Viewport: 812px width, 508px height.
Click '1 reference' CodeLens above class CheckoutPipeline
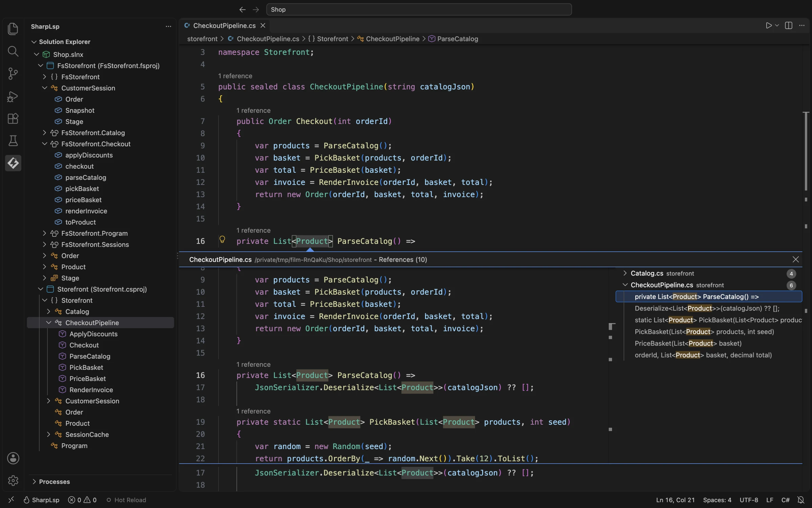point(235,76)
